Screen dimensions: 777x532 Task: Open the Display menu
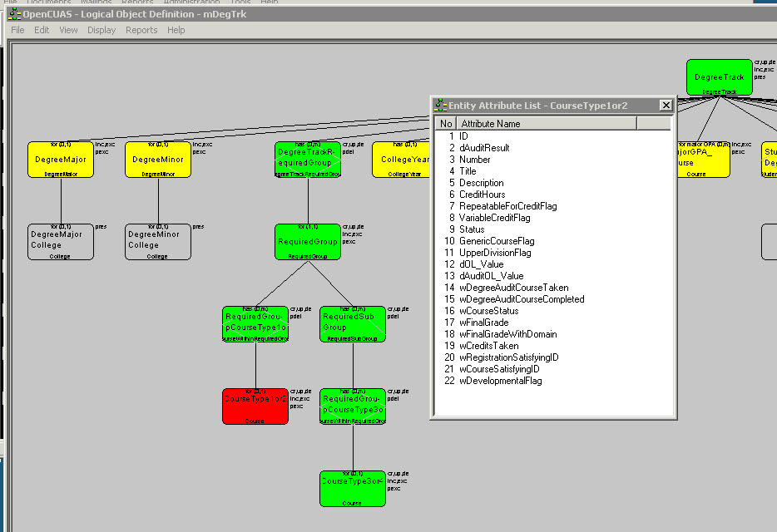pos(101,30)
